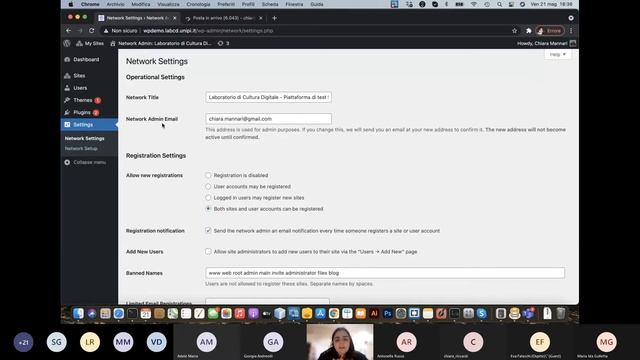Open the Archivio menu
This screenshot has height=360, width=640.
(115, 4)
